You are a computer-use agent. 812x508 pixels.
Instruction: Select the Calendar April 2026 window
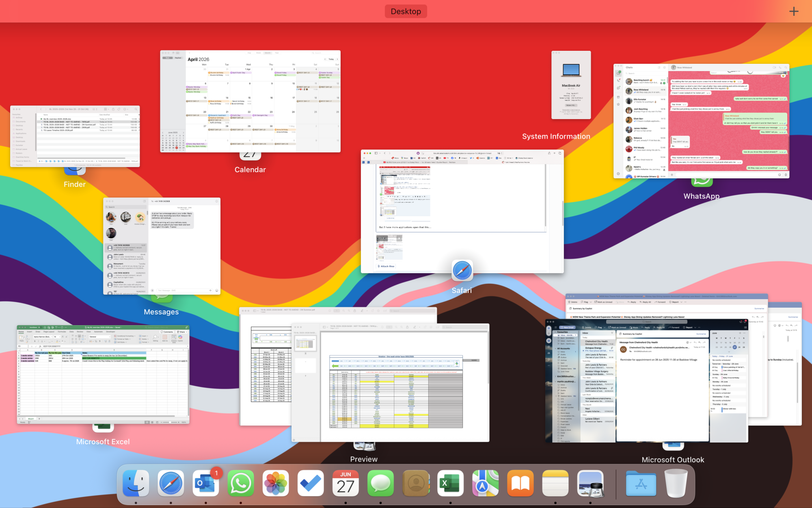point(250,102)
